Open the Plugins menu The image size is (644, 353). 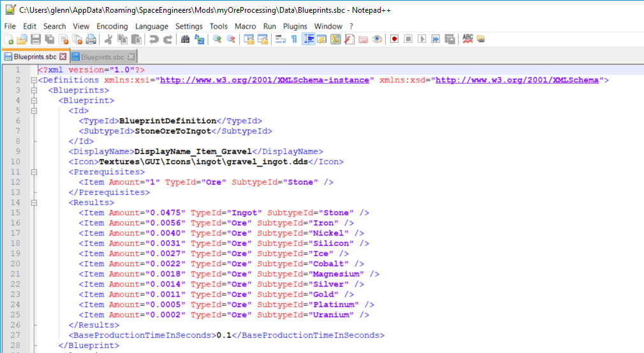coord(295,26)
